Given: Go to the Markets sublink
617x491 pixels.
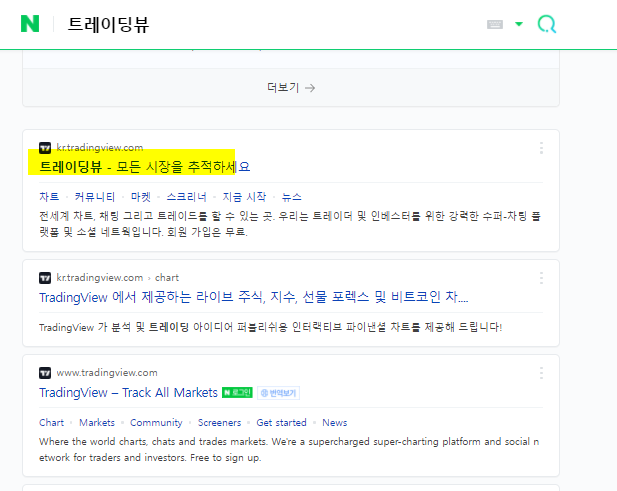Looking at the screenshot, I should pyautogui.click(x=97, y=423).
